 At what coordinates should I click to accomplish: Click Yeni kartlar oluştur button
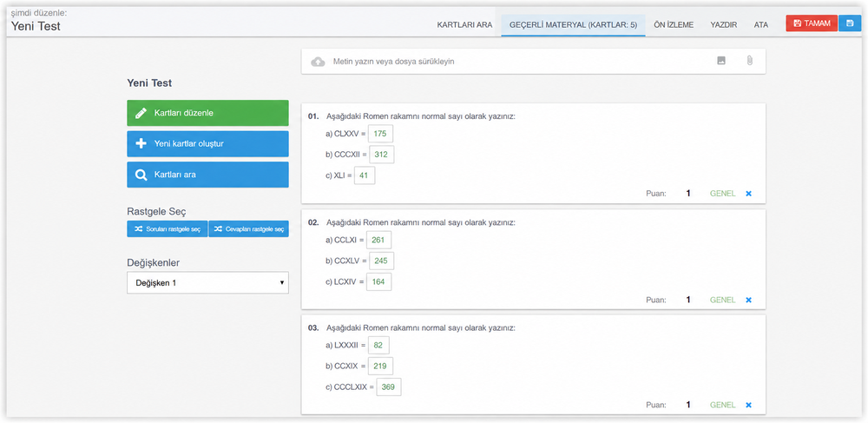coord(207,144)
